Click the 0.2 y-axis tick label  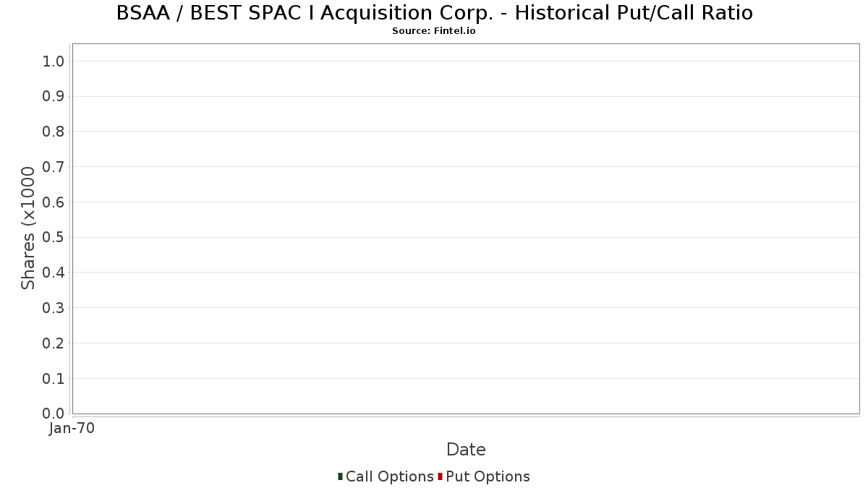(54, 343)
